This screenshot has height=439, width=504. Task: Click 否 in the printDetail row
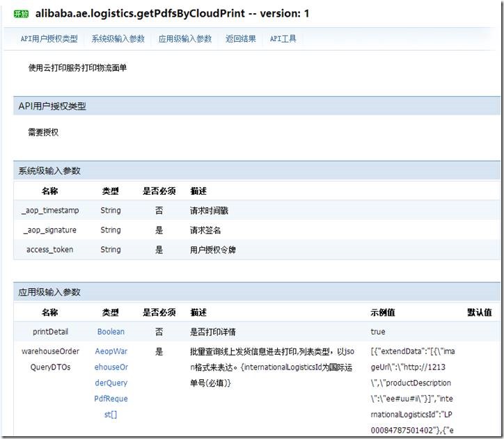pyautogui.click(x=159, y=332)
